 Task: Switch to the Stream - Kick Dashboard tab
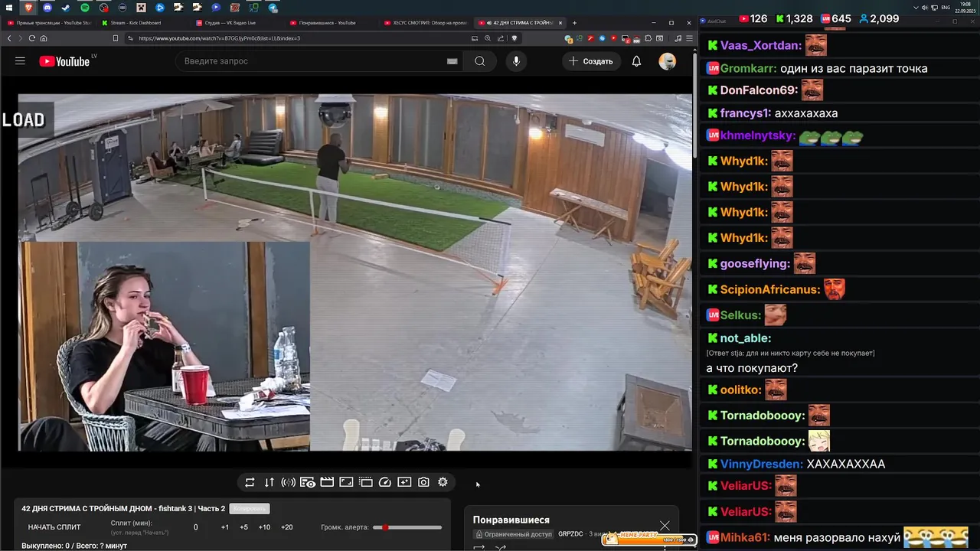[142, 23]
